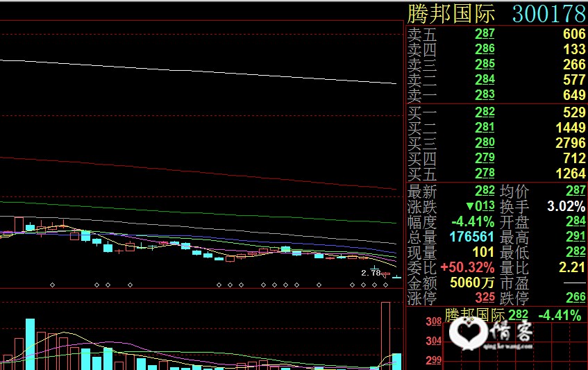Click the 买五 bid price 278
The height and width of the screenshot is (370, 588).
click(x=485, y=173)
